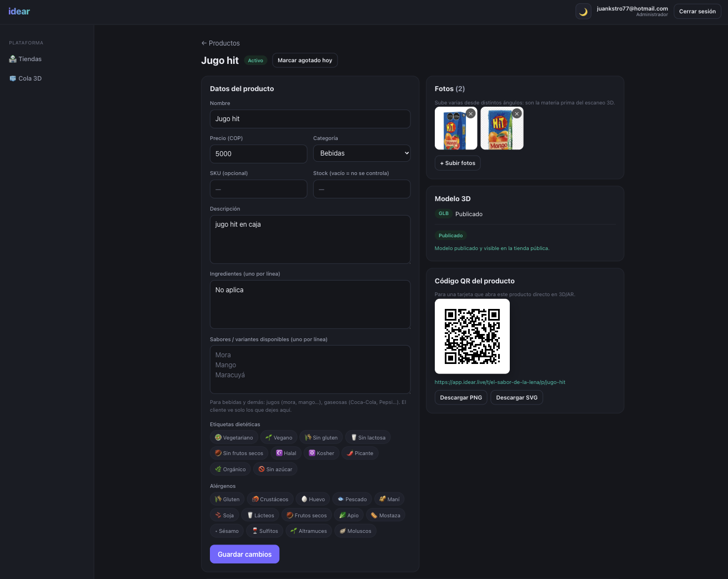The image size is (728, 579).
Task: Toggle the Frutos secos allergen chip
Action: coord(307,515)
